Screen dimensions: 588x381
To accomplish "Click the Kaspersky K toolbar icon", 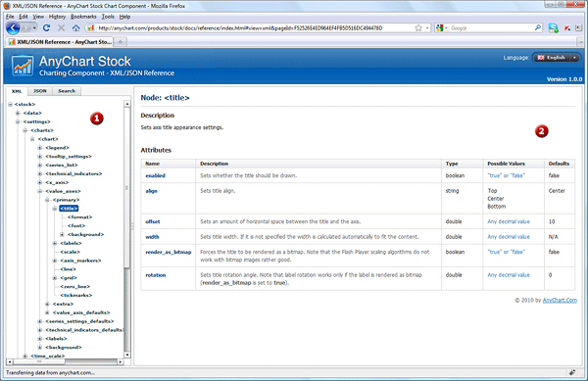I will 567,28.
